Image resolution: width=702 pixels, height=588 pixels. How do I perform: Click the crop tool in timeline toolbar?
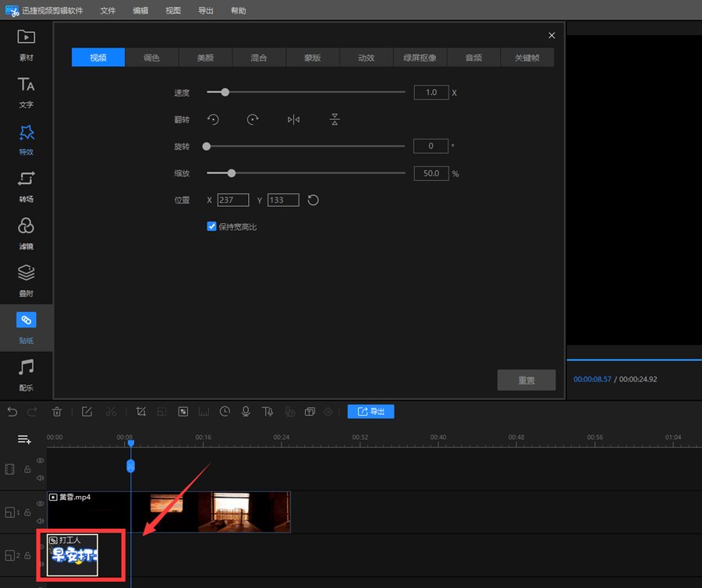[141, 412]
